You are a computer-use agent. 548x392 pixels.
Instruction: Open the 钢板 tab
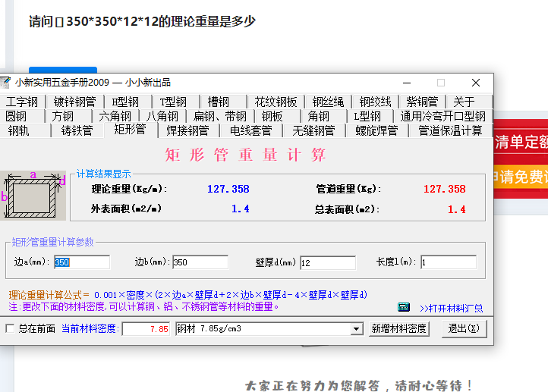pos(272,116)
